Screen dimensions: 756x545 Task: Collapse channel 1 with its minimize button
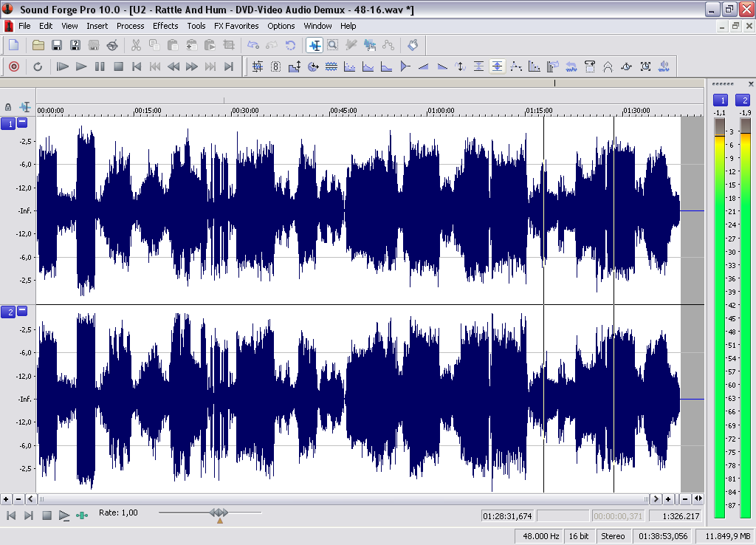[22, 123]
